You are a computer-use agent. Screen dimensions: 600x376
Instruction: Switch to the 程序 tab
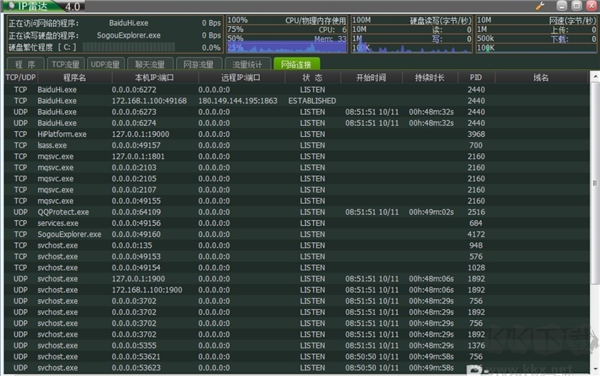pos(25,64)
